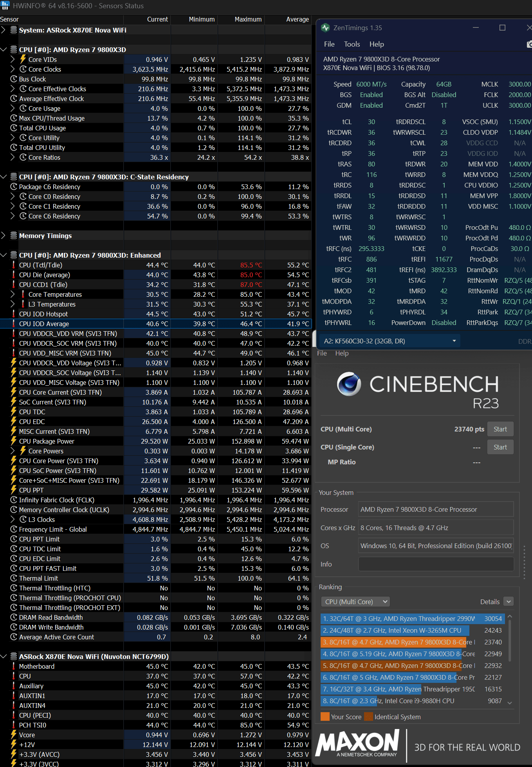Click the Cinebench Info input field
Image resolution: width=532 pixels, height=767 pixels.
click(x=436, y=564)
